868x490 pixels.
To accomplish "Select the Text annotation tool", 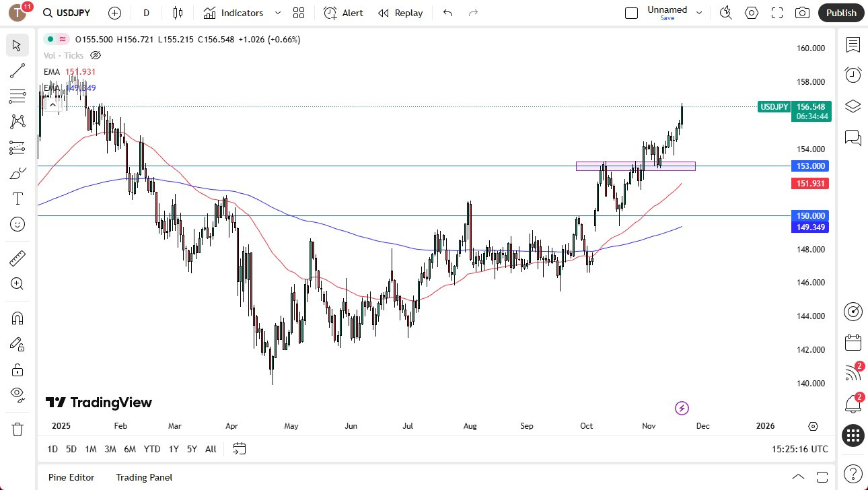I will click(x=17, y=198).
